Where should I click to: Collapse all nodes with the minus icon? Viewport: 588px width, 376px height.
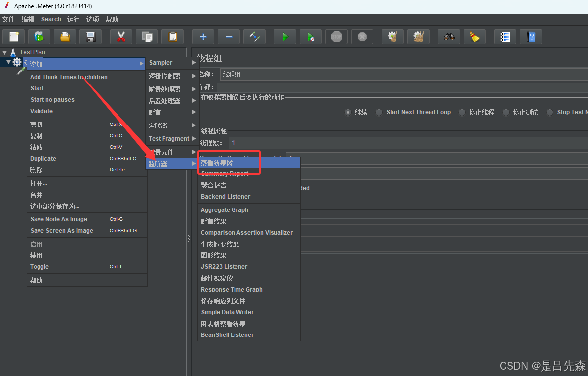click(229, 37)
